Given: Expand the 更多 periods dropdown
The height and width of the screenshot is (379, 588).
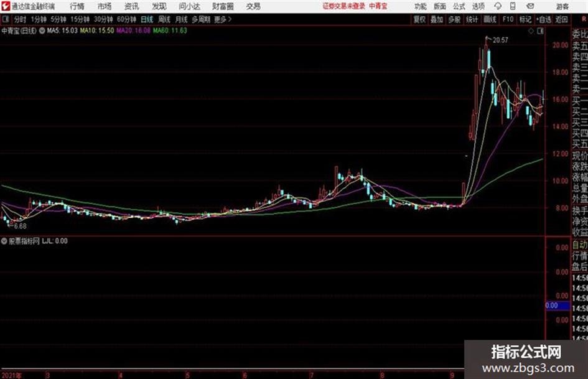Looking at the screenshot, I should [x=223, y=19].
